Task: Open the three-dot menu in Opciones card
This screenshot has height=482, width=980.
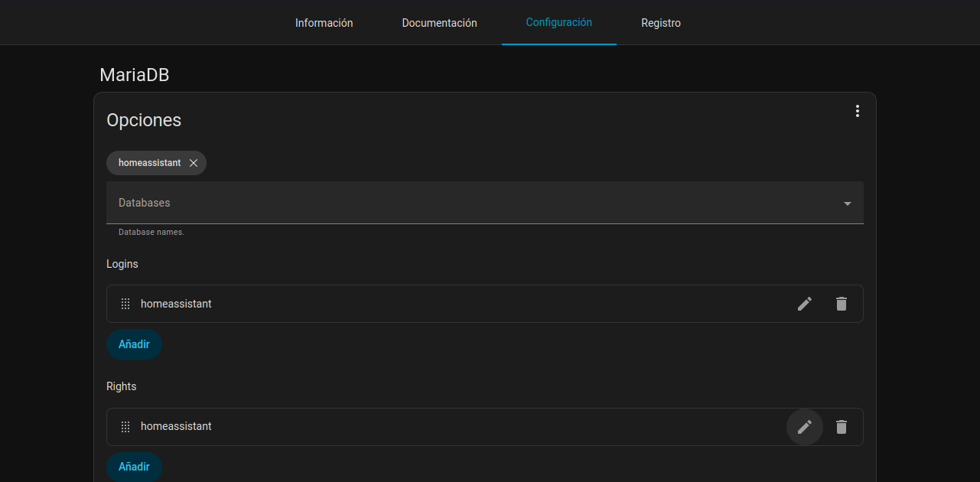Action: [x=857, y=111]
